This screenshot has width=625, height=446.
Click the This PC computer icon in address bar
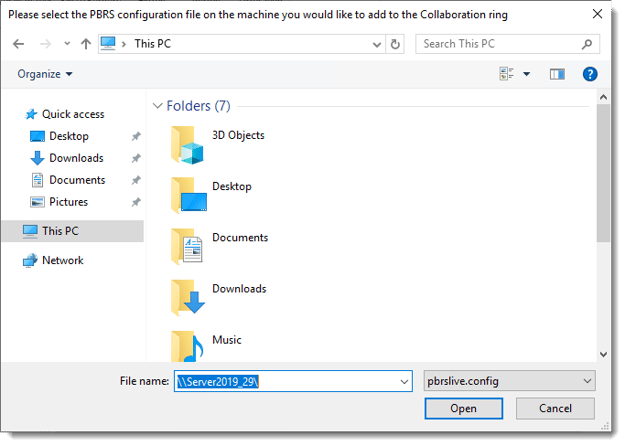click(108, 43)
